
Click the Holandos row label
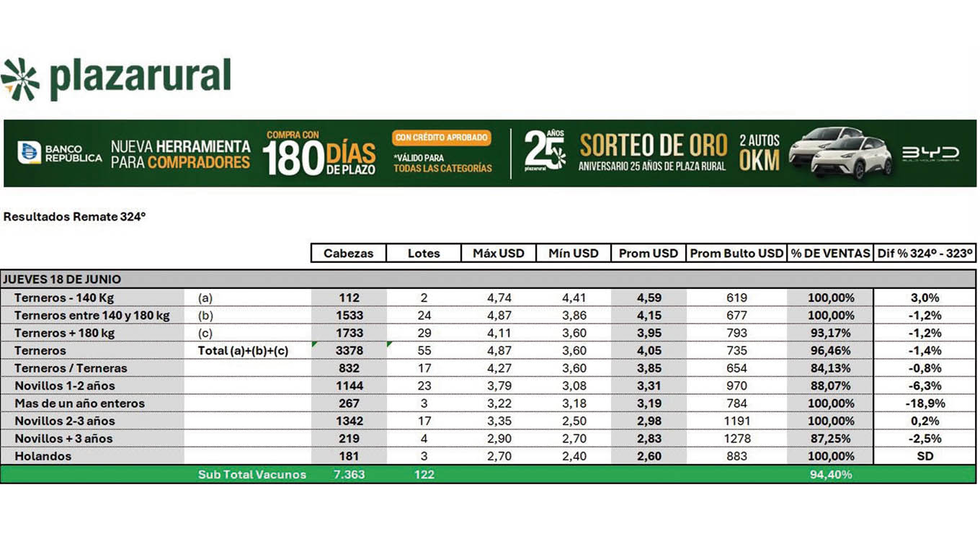(x=43, y=456)
